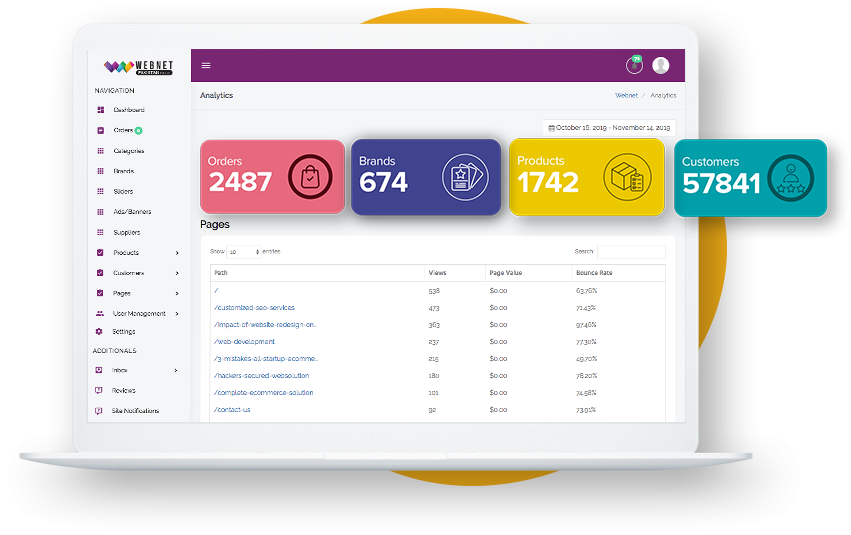Expand the Pages submenu chevron

pos(177,294)
